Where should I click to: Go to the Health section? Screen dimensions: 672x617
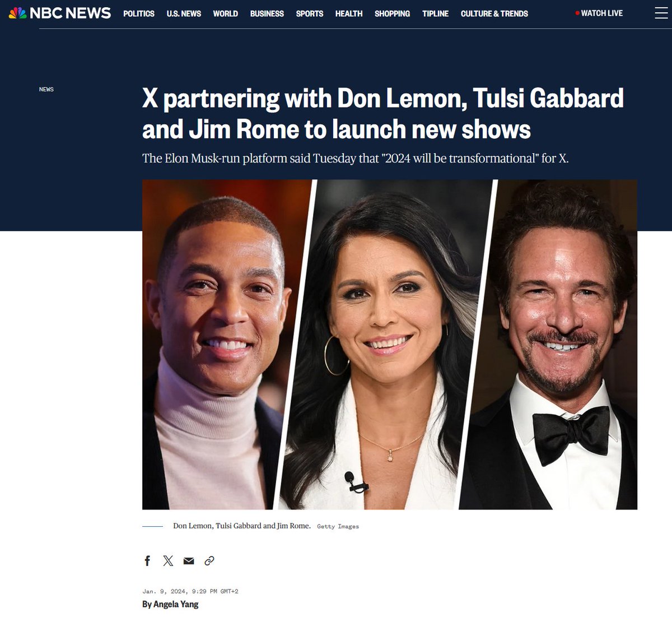pos(349,13)
